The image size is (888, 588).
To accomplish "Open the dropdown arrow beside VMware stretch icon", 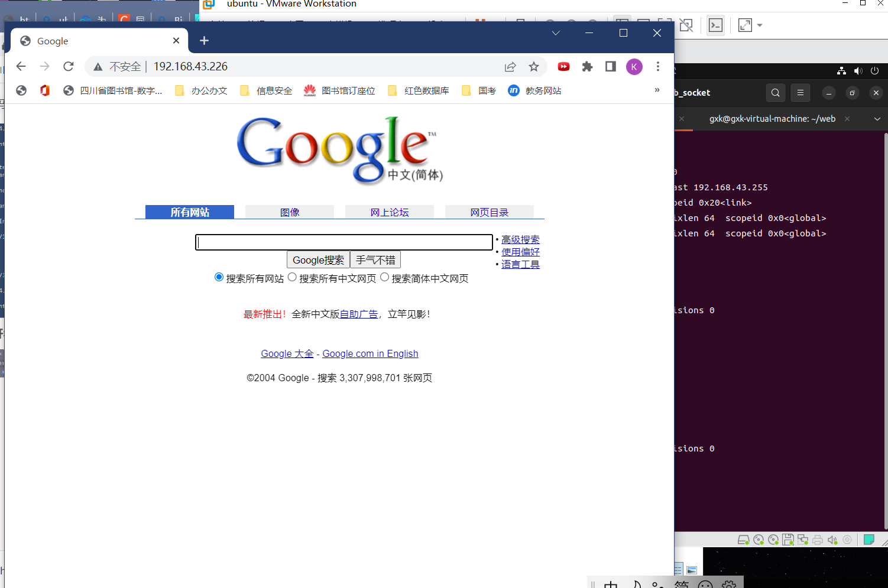I will tap(760, 25).
